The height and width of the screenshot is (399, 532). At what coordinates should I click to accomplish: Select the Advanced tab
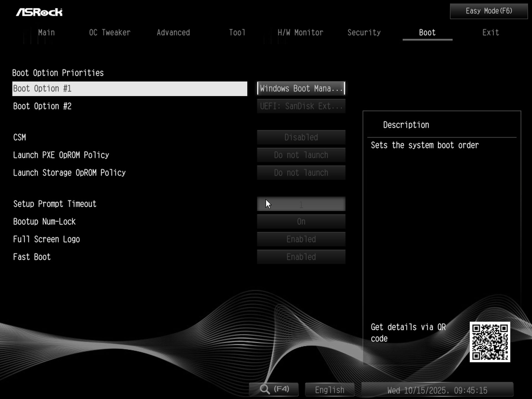[x=173, y=32]
